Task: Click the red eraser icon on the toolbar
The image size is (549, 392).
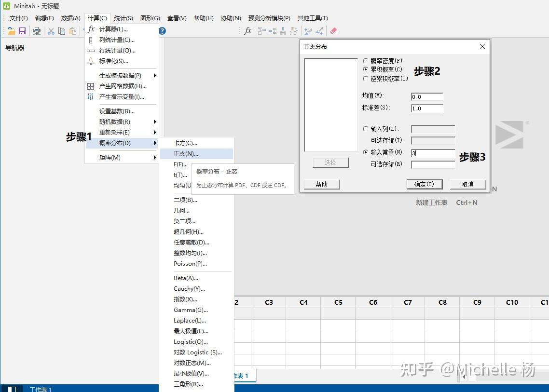Action: tap(333, 30)
